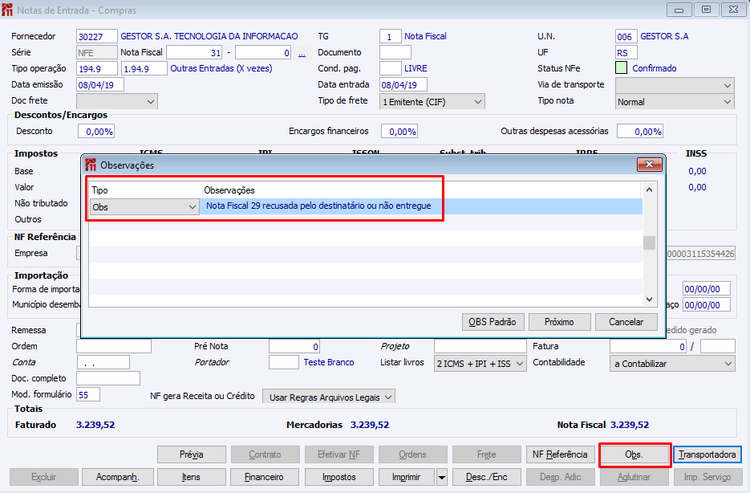Screen dimensions: 750x493
Task: Click the Desc./Enc button
Action: tap(486, 477)
